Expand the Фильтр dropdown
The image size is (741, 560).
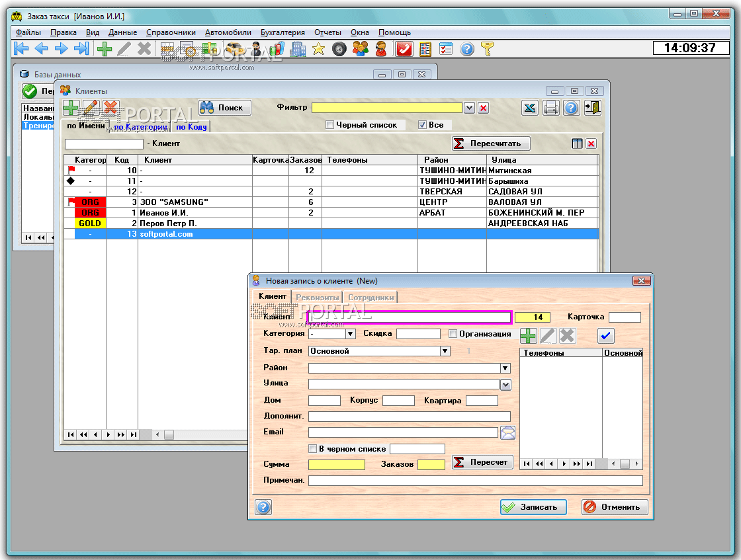click(x=469, y=108)
